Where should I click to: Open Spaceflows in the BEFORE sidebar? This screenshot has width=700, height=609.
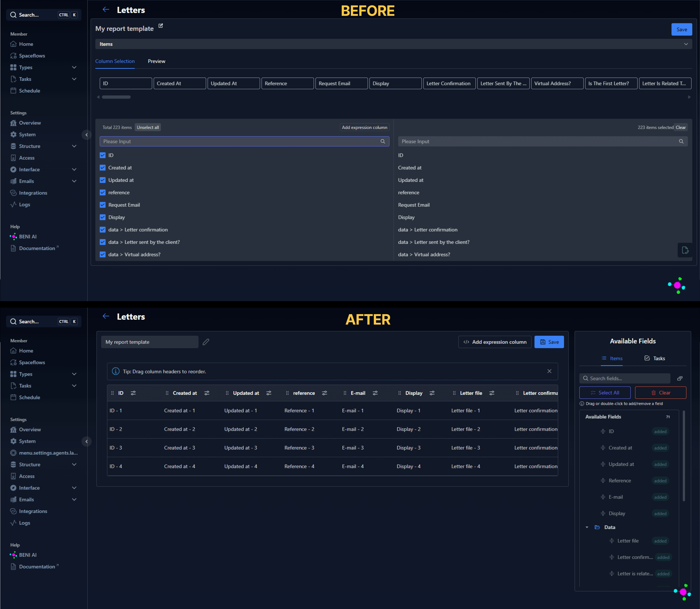point(32,56)
